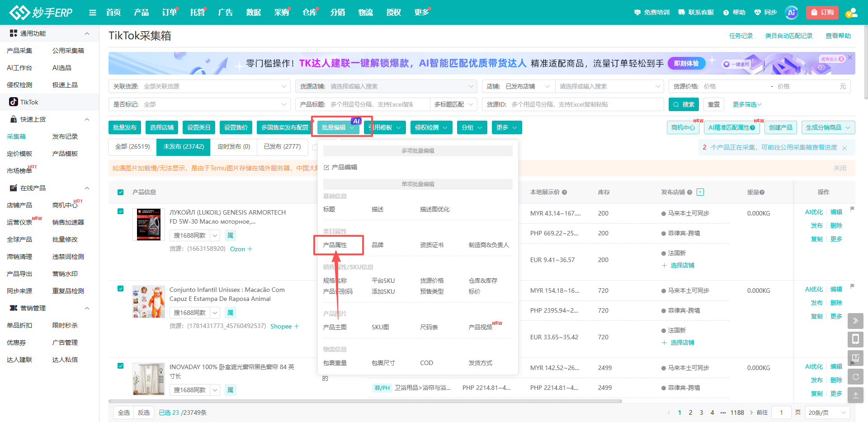Click the plus icon next to 发布店铺
The width and height of the screenshot is (868, 422).
pos(700,192)
